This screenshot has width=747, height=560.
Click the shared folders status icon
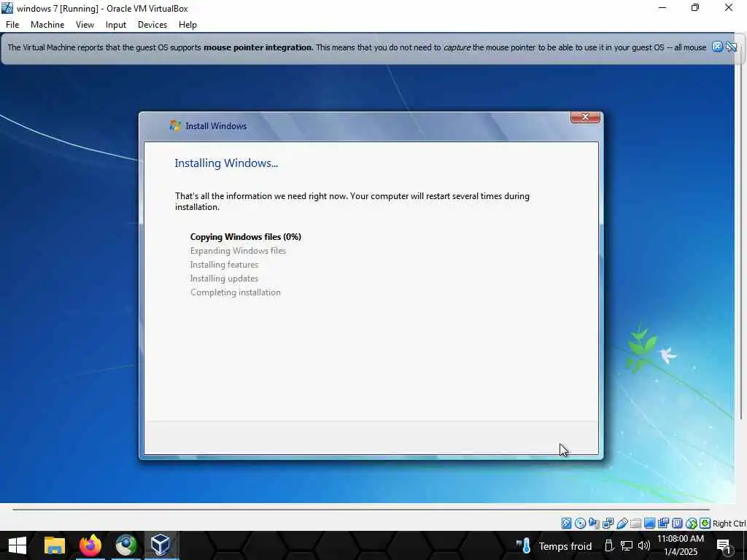635,524
